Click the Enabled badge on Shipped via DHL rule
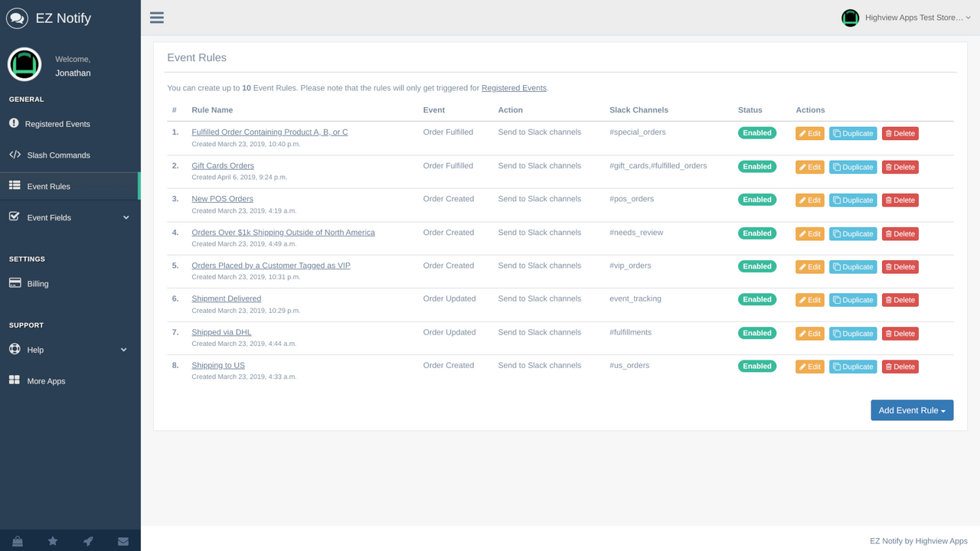 756,333
